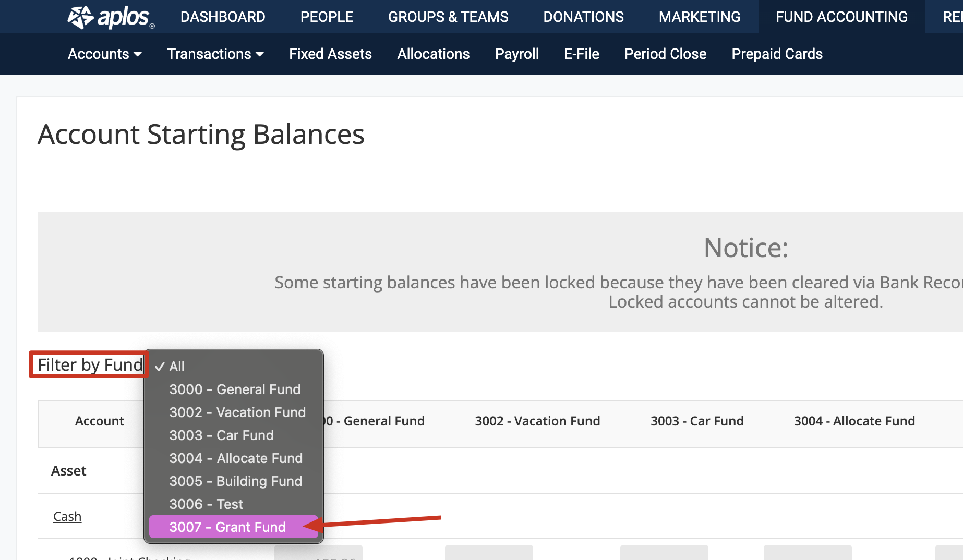Pick 3006 - Test from fund list

click(206, 504)
